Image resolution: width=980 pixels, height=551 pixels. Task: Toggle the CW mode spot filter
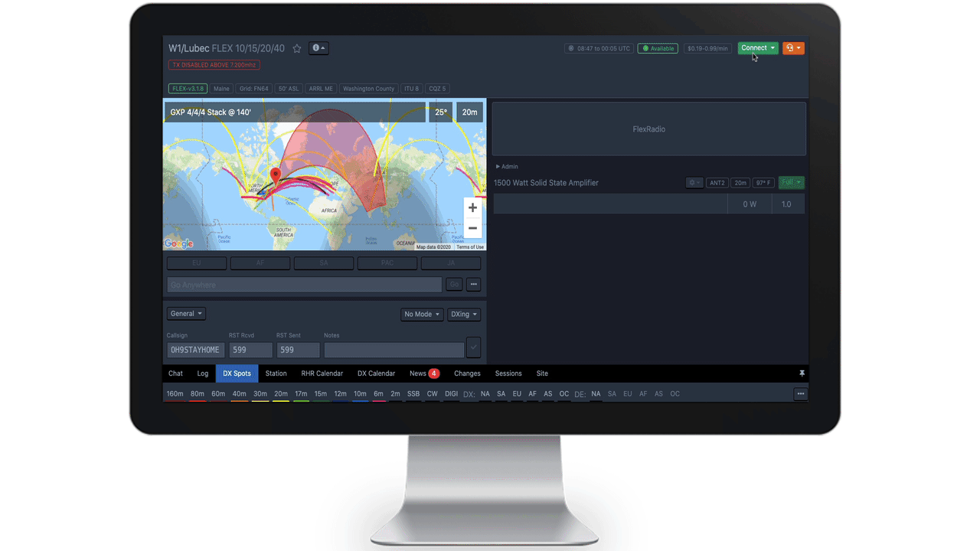coord(433,394)
